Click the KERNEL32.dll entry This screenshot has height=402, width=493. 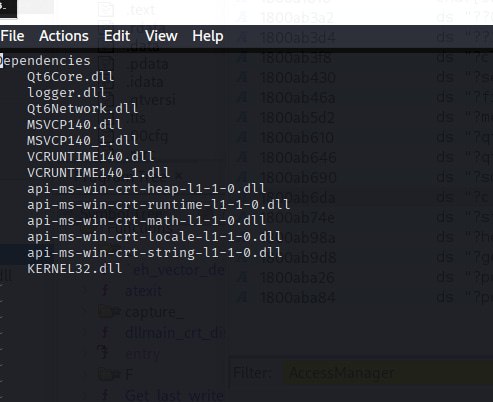(75, 269)
